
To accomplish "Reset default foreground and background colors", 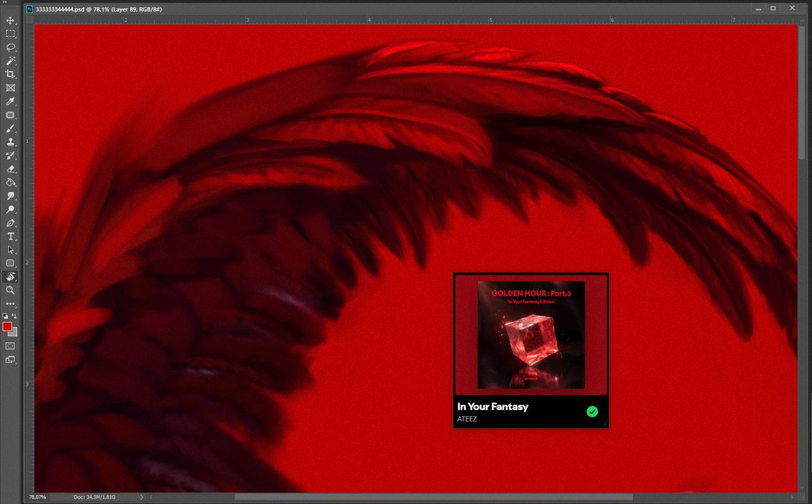I will pyautogui.click(x=5, y=316).
